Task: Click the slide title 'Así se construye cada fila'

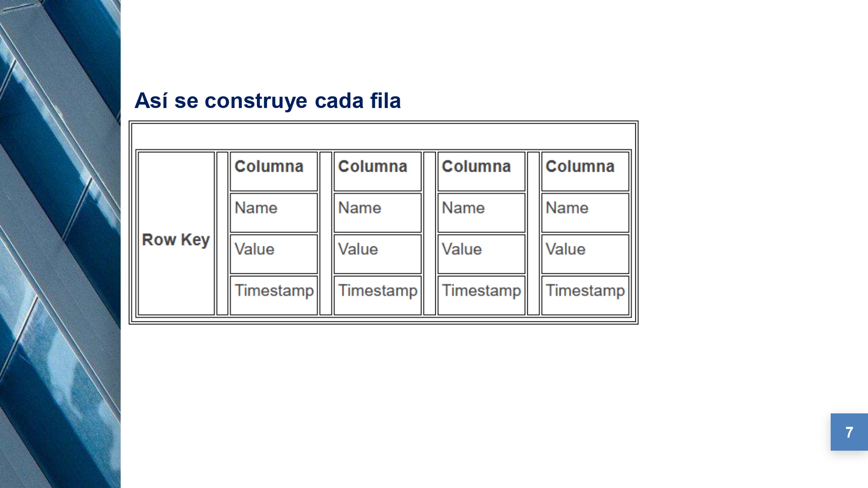Action: click(268, 101)
